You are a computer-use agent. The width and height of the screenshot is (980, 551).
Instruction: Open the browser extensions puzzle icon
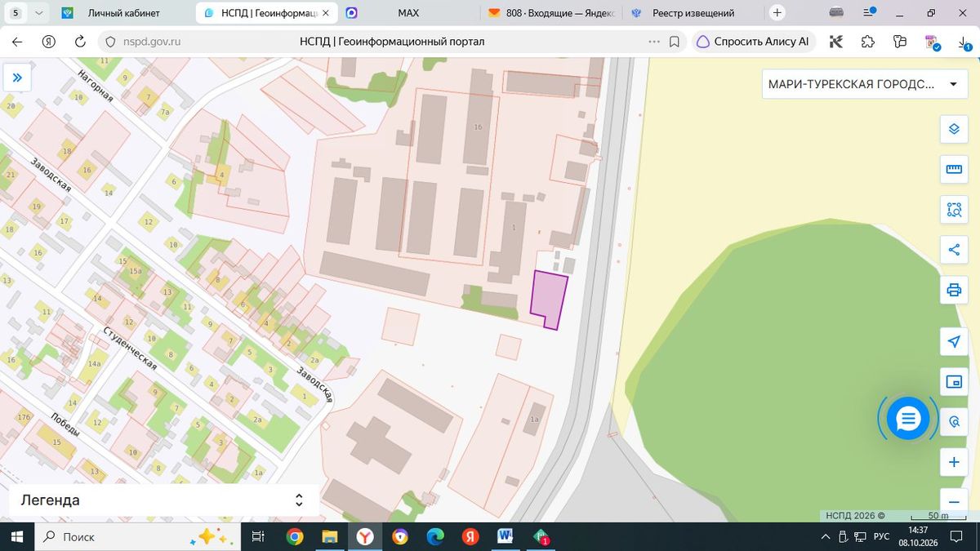[868, 42]
